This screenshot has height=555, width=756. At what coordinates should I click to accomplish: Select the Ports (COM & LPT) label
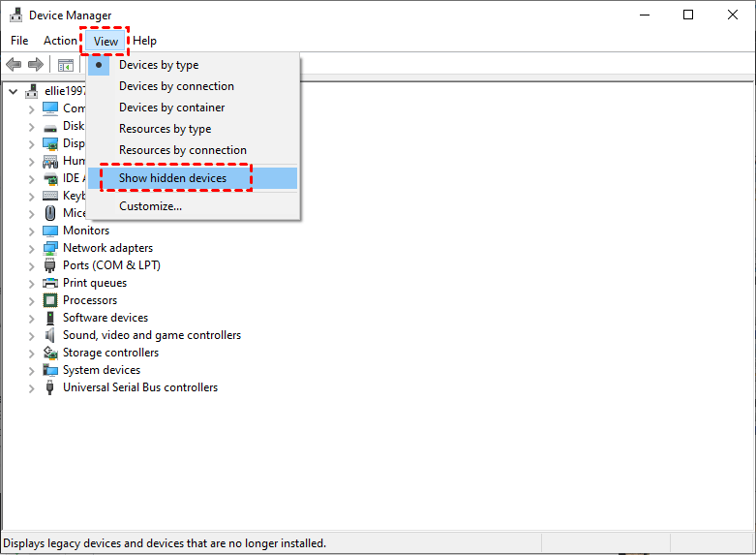tap(112, 265)
